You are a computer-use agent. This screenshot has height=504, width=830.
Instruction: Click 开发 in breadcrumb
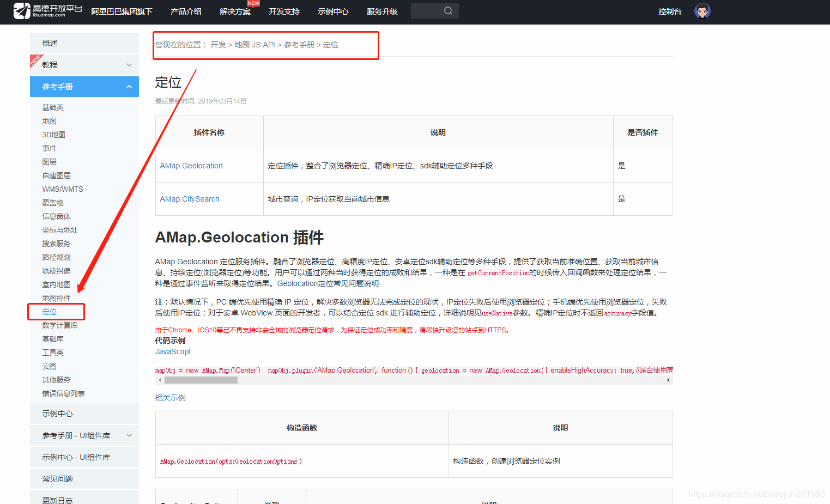(218, 45)
